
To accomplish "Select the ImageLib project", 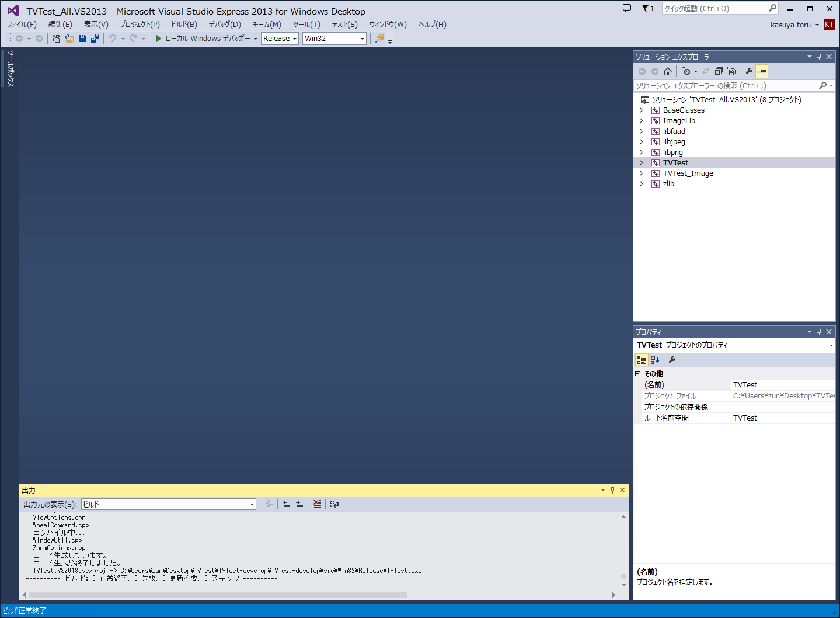I will [x=679, y=121].
